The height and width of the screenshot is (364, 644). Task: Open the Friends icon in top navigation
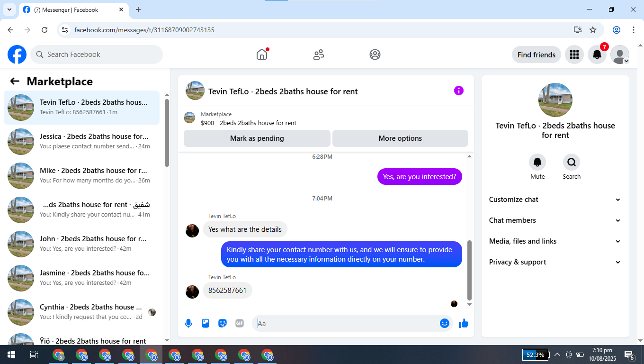click(x=319, y=55)
